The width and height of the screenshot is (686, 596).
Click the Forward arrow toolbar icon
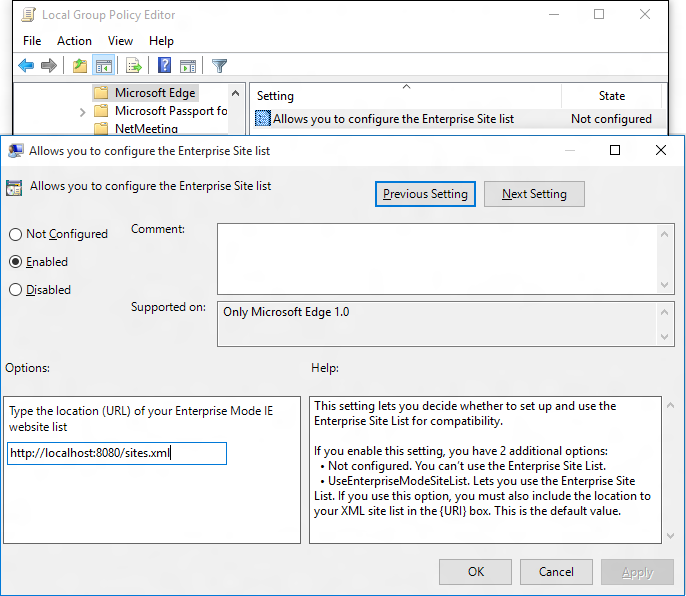pyautogui.click(x=49, y=66)
